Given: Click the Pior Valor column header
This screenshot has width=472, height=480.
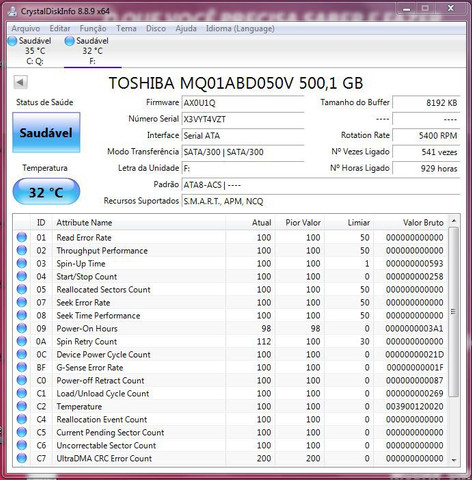Looking at the screenshot, I should pos(299,223).
